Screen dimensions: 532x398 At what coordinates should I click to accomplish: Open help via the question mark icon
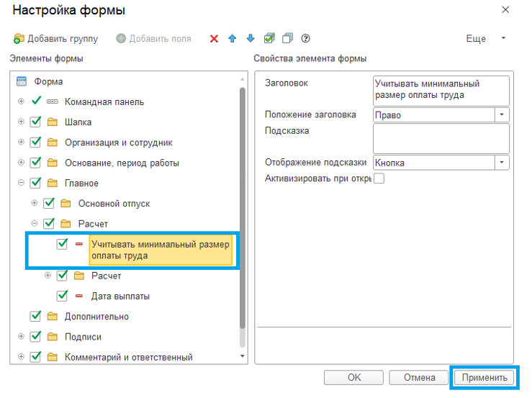click(x=305, y=38)
